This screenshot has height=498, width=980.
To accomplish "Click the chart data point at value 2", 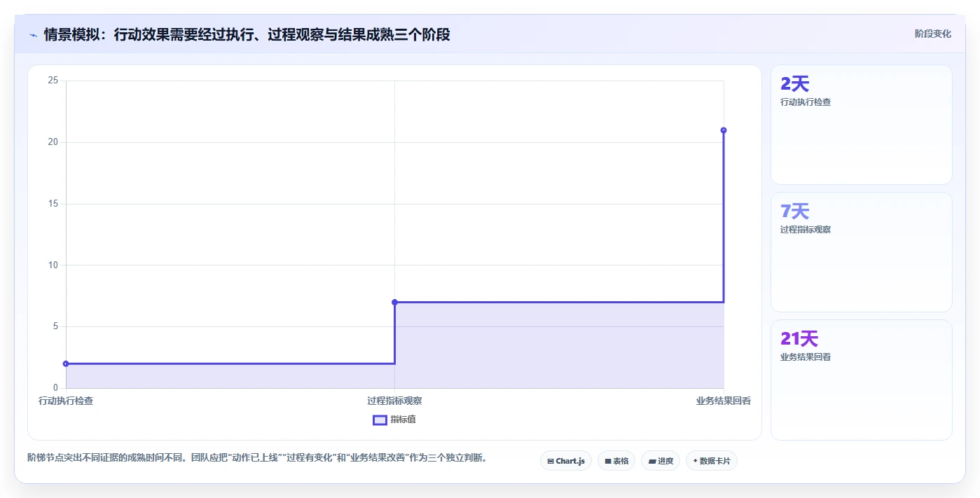I will click(66, 364).
